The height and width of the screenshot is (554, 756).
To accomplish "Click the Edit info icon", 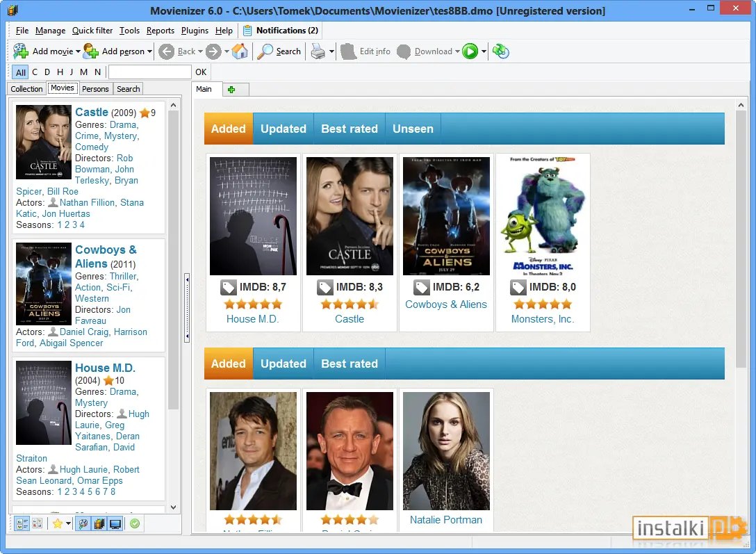I will click(348, 51).
